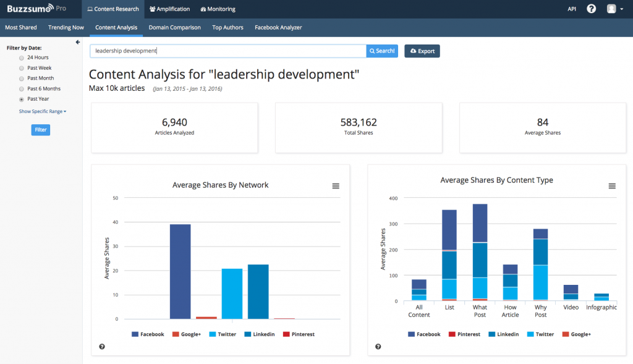
Task: Open the Amplification section
Action: [169, 9]
